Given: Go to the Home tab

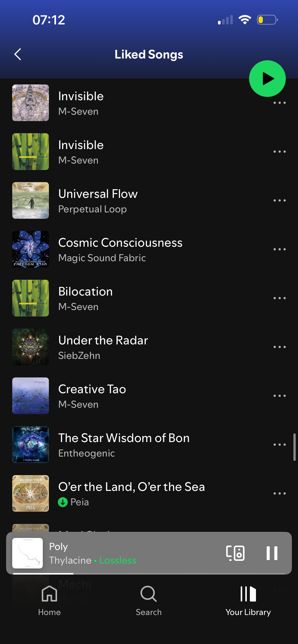Looking at the screenshot, I should pyautogui.click(x=49, y=601).
